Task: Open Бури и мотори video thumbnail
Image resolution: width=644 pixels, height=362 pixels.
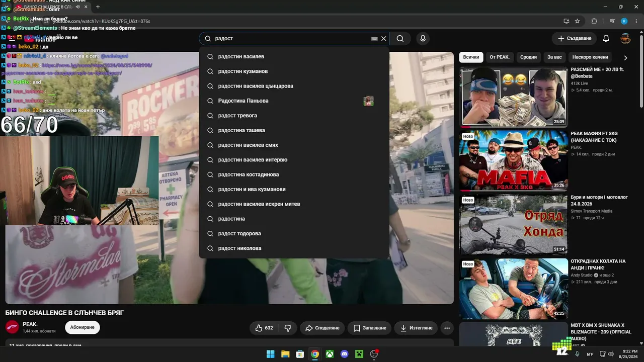Action: click(513, 225)
